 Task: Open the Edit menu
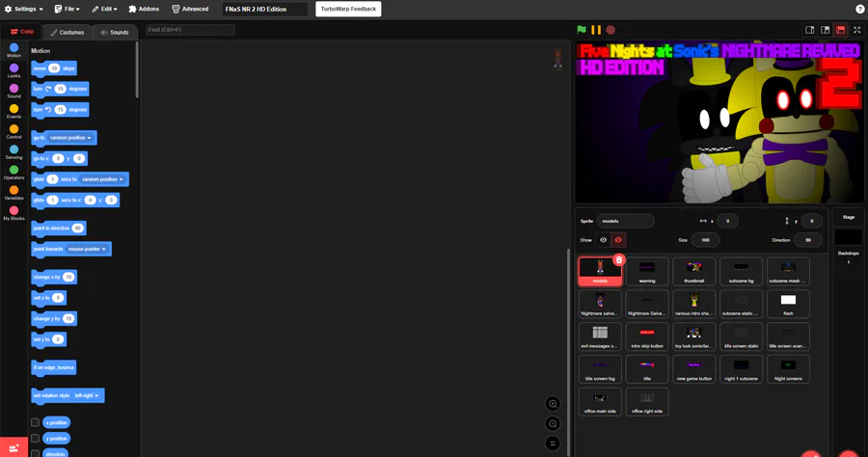(x=104, y=9)
